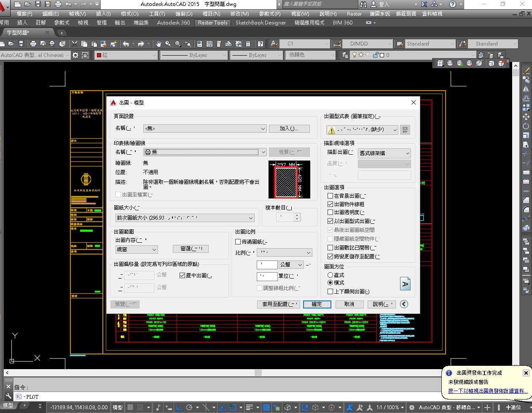Enable 出圖戳記已開啓 checkbox
This screenshot has width=532, height=413.
(330, 248)
